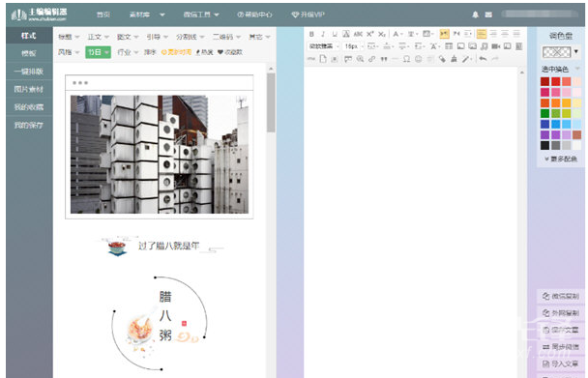The image size is (588, 378).
Task: Open the 一键排版 sidebar tab
Action: (29, 72)
